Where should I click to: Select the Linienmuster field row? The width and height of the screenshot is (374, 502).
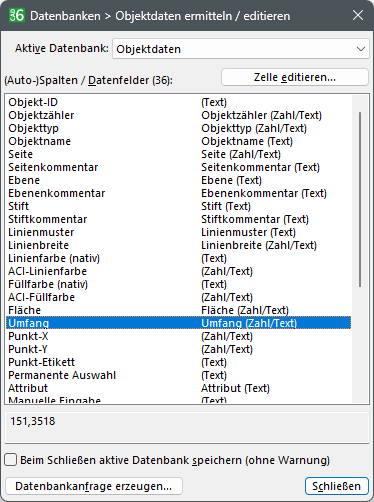(x=178, y=232)
